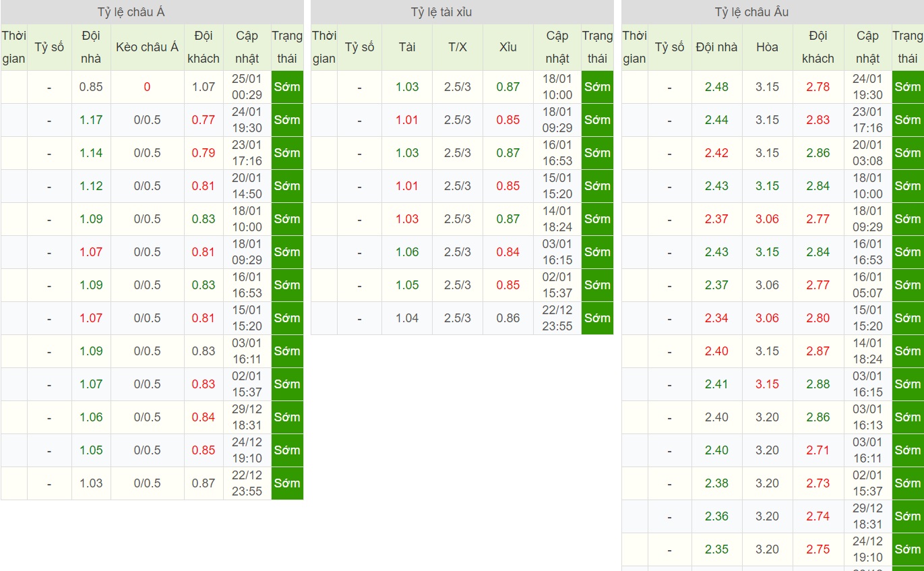Screen dimensions: 924x571
Task: Select Tài odds 1.04 in tài xỉu table
Action: pyautogui.click(x=407, y=318)
